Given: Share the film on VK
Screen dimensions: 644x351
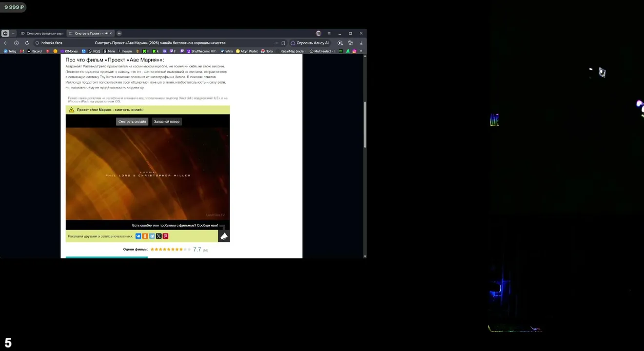Looking at the screenshot, I should 138,236.
